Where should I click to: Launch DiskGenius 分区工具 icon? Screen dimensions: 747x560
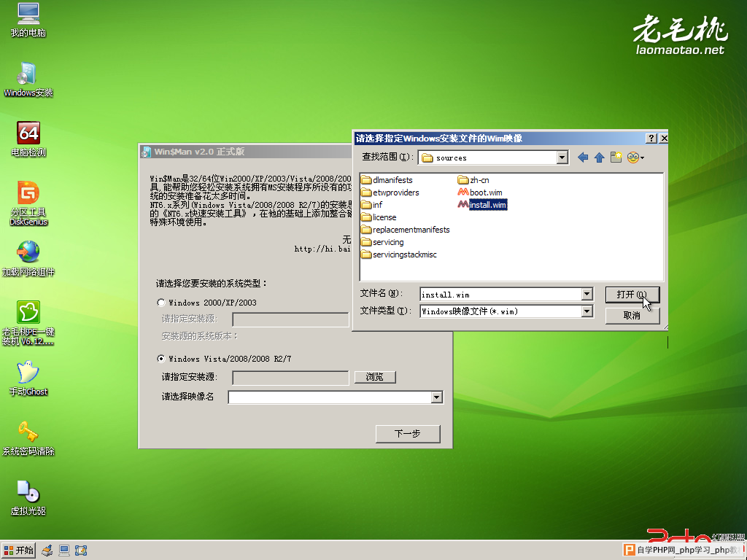tap(28, 203)
